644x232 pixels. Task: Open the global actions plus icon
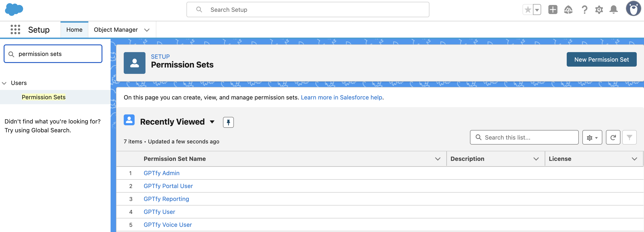pos(552,10)
